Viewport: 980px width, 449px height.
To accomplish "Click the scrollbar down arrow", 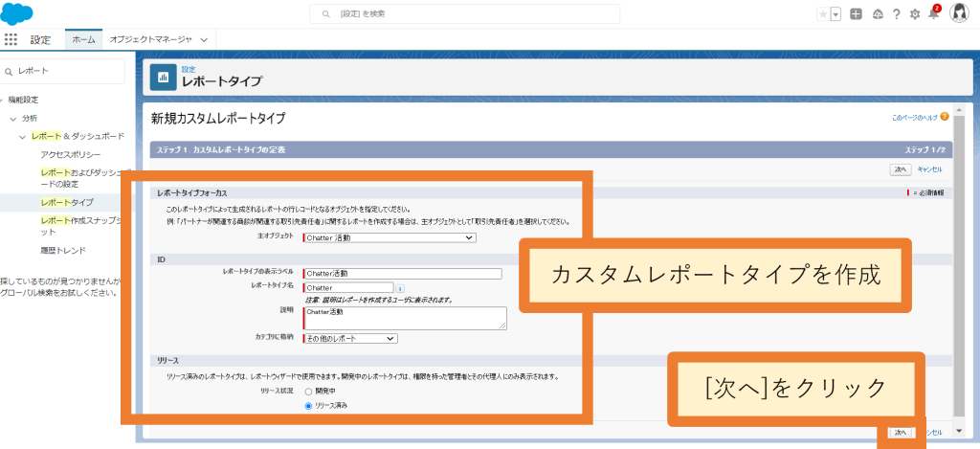I will [x=959, y=432].
